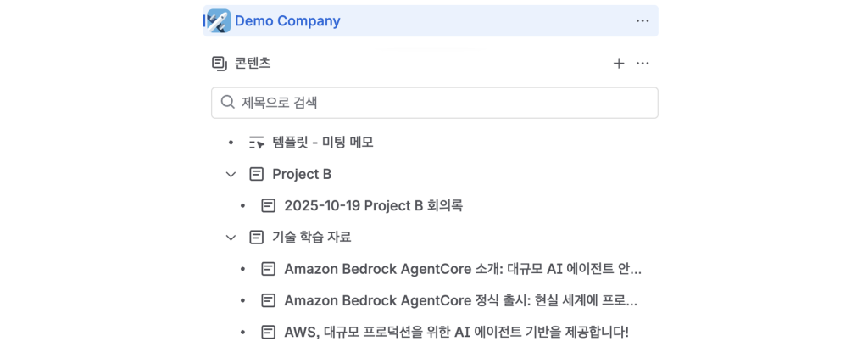The width and height of the screenshot is (868, 347).
Task: Select the 콘텐츠 section heading
Action: [x=253, y=64]
